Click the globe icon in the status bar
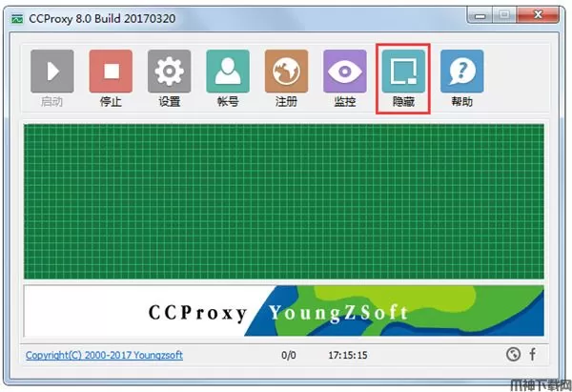572x392 pixels. tap(513, 354)
